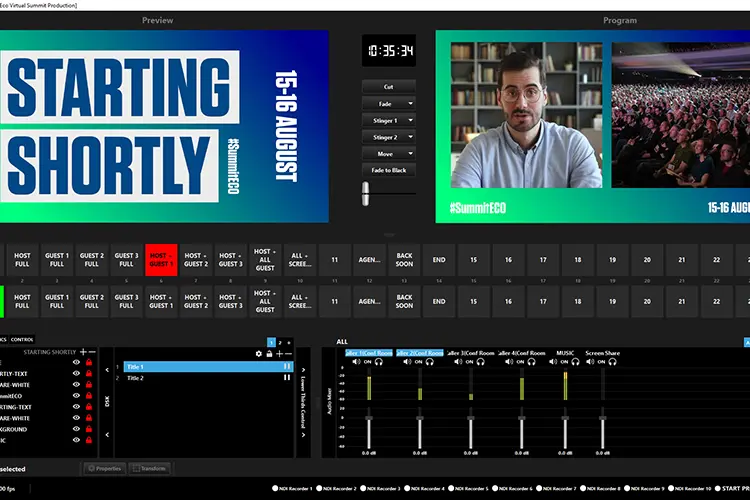750x500 pixels.
Task: Mute the Screen Share speaker icon
Action: (x=590, y=362)
